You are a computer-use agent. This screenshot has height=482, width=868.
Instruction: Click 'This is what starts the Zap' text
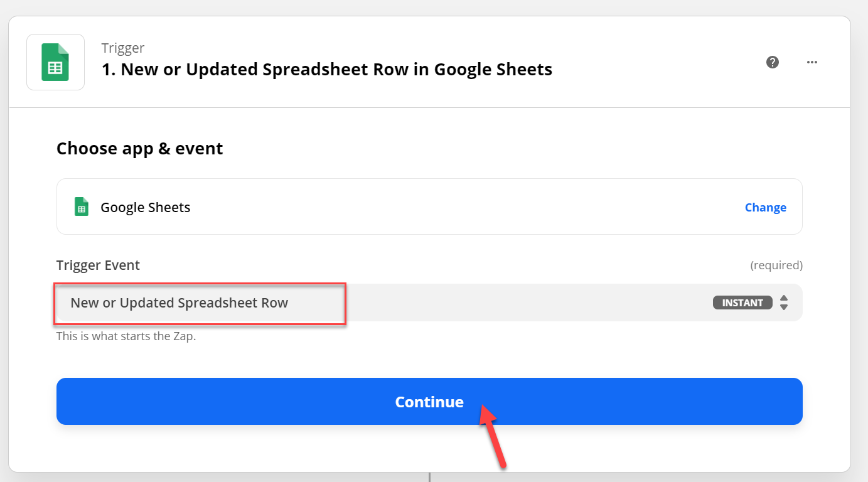[126, 336]
